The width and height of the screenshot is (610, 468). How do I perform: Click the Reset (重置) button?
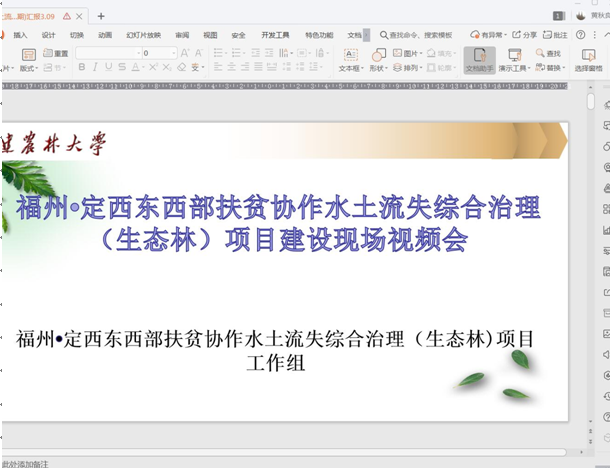coord(56,53)
